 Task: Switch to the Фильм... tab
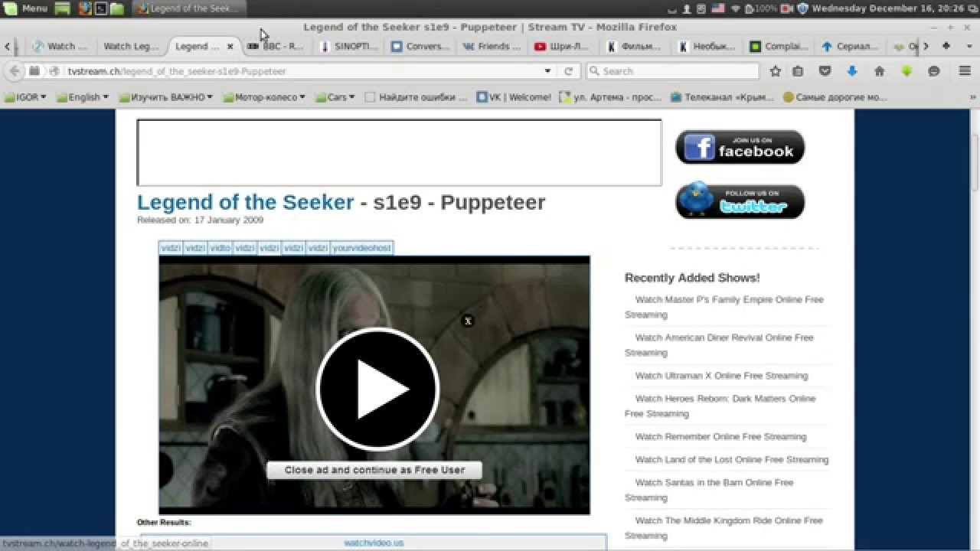pyautogui.click(x=635, y=46)
